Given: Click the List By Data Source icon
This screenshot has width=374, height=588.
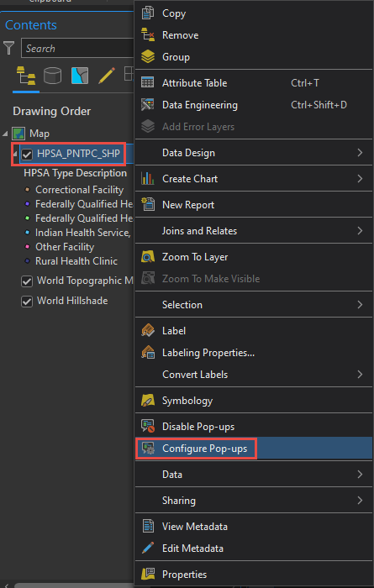Looking at the screenshot, I should click(52, 76).
